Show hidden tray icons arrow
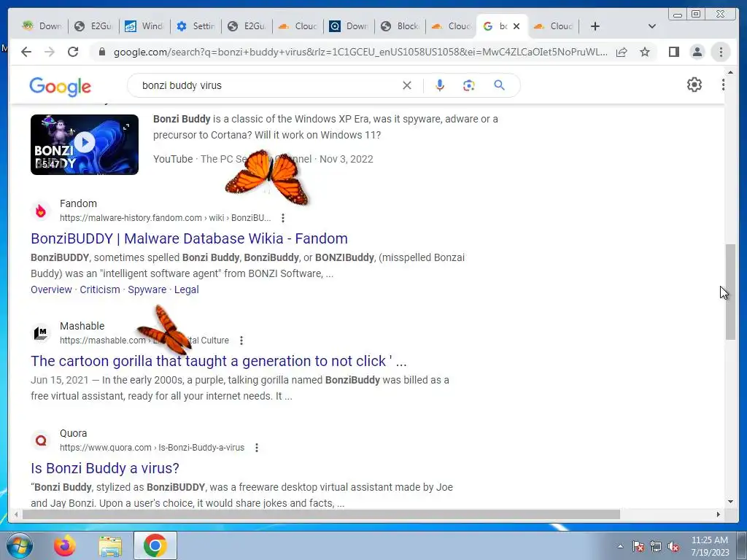Screen dimensions: 747x560 (x=620, y=546)
